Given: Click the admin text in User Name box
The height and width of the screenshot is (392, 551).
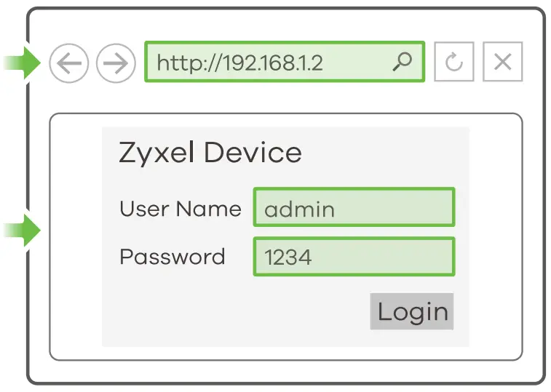Looking at the screenshot, I should click(299, 209).
